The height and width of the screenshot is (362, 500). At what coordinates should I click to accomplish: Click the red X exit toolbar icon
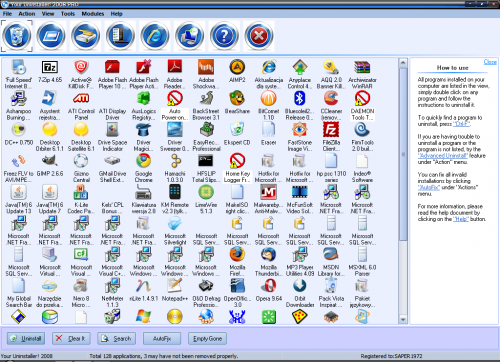(259, 36)
